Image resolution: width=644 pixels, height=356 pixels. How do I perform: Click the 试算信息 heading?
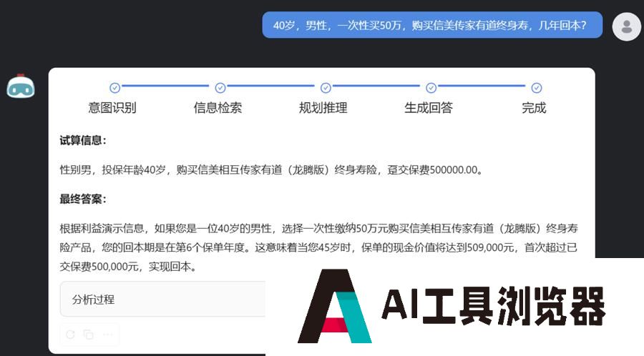pyautogui.click(x=83, y=140)
